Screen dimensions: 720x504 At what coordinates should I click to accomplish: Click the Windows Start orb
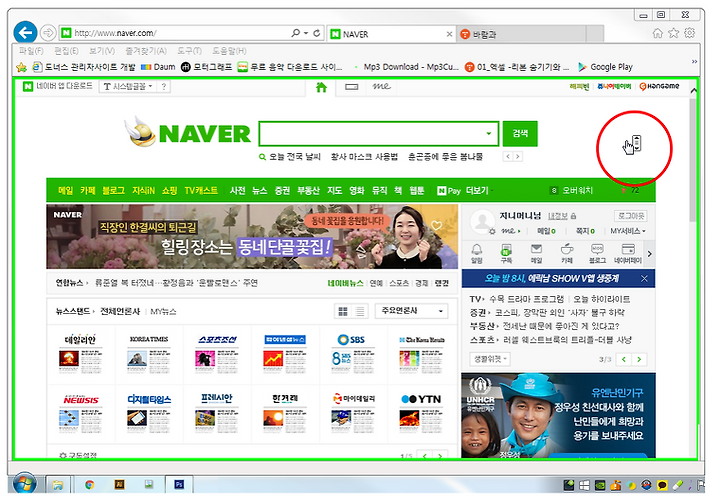24,483
